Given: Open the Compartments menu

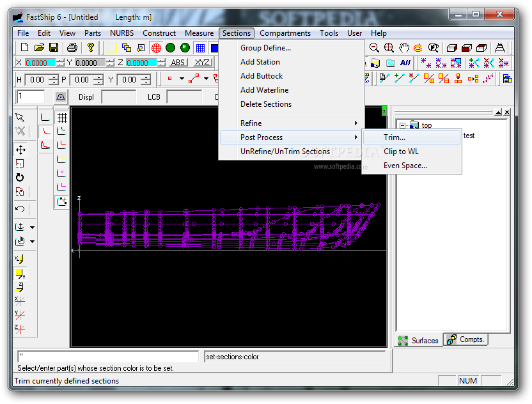Looking at the screenshot, I should (x=285, y=33).
